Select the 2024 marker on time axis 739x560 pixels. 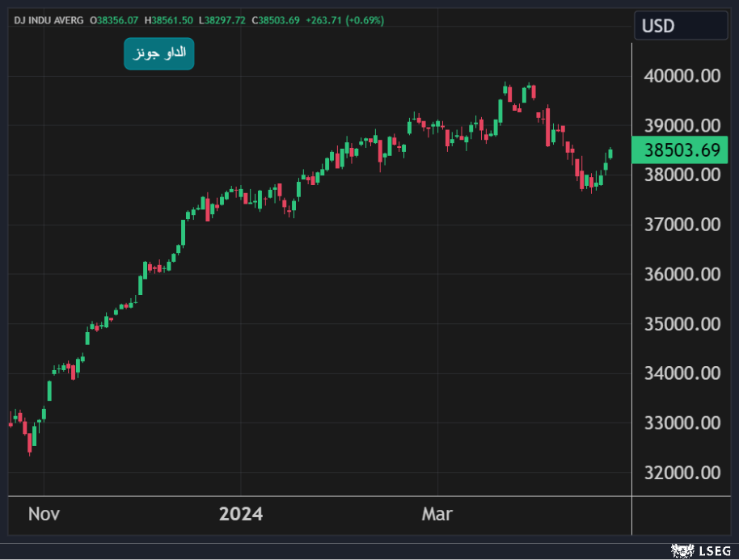point(241,514)
